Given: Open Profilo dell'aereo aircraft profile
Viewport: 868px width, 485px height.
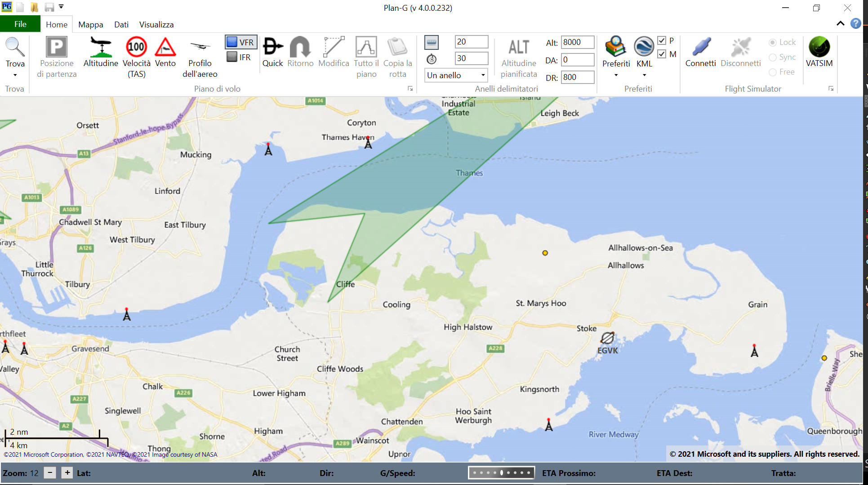Looking at the screenshot, I should (x=200, y=47).
